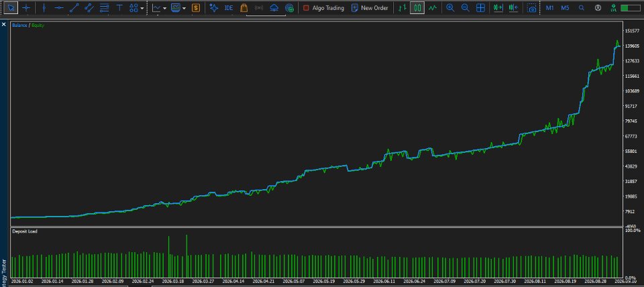The width and height of the screenshot is (644, 287).
Task: Click the 55801 axis value
Action: click(x=631, y=152)
